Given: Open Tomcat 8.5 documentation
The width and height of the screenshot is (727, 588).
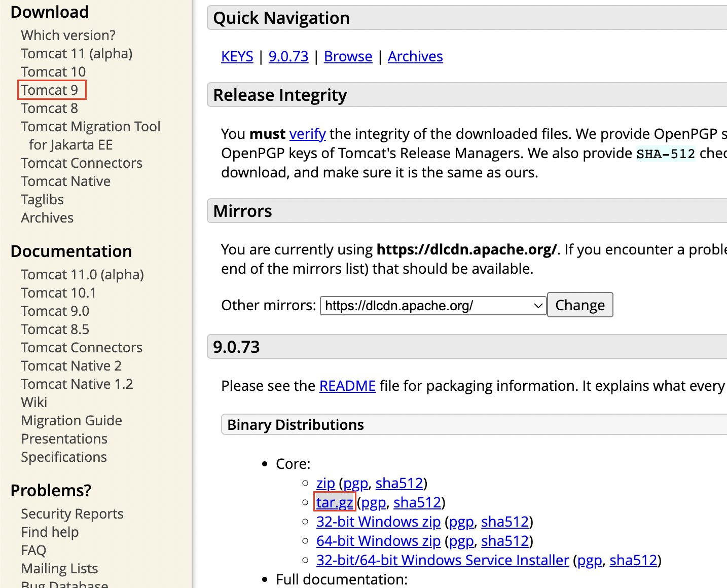Looking at the screenshot, I should coord(55,329).
